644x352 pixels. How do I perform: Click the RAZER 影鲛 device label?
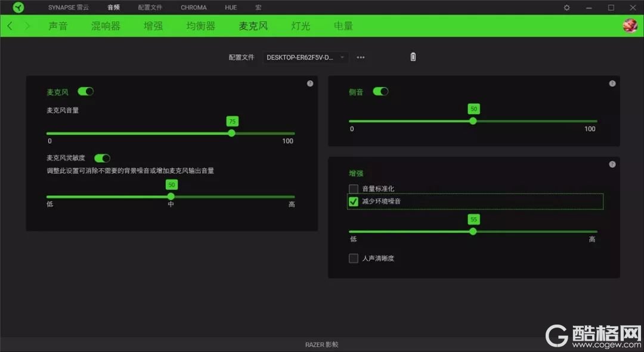[321, 345]
